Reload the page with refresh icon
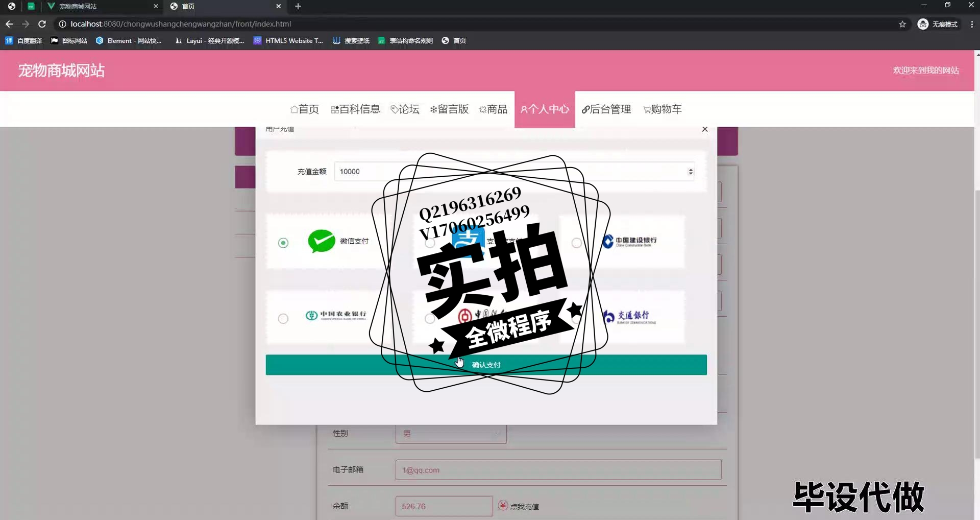980x520 pixels. [42, 24]
